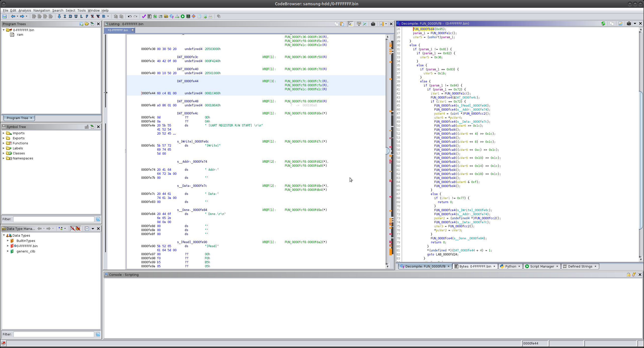The image size is (644, 348).
Task: Click the 'F' next function navigation icon
Action: 87,16
